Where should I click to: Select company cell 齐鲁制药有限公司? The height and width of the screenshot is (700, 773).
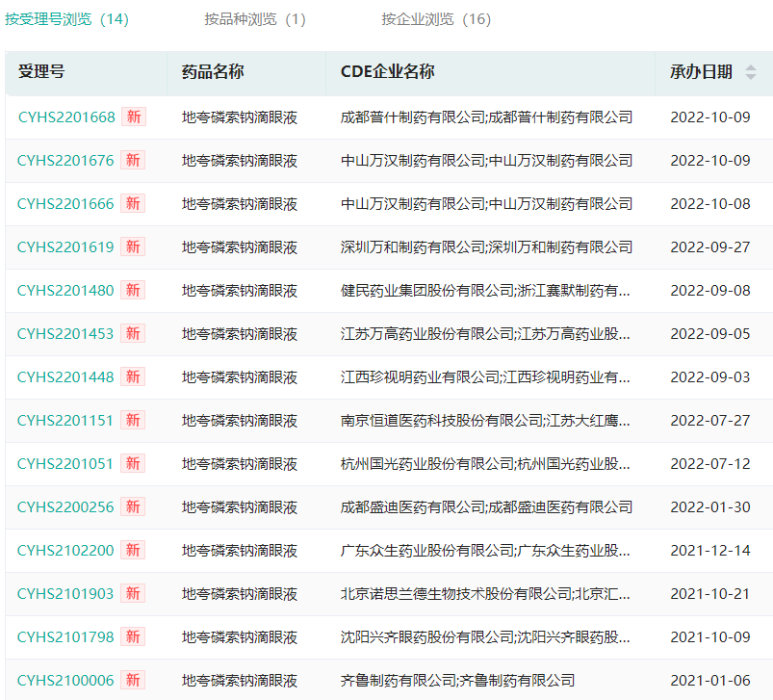point(457,682)
